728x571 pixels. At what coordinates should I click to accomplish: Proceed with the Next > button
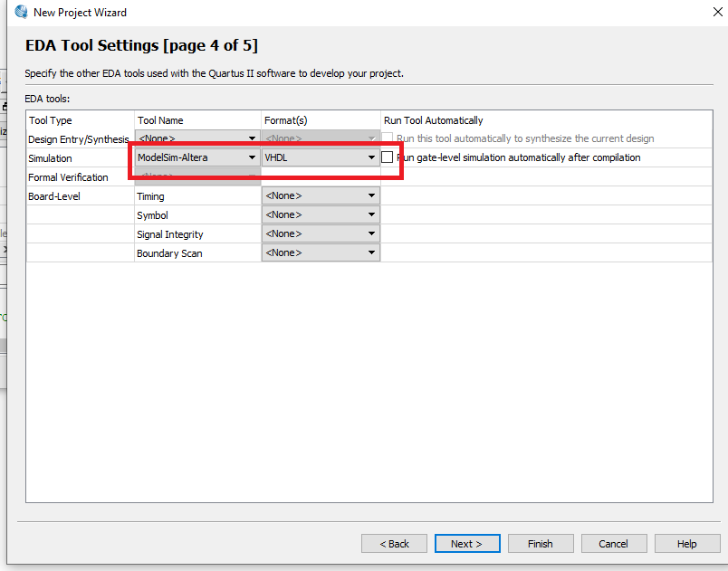tap(467, 544)
